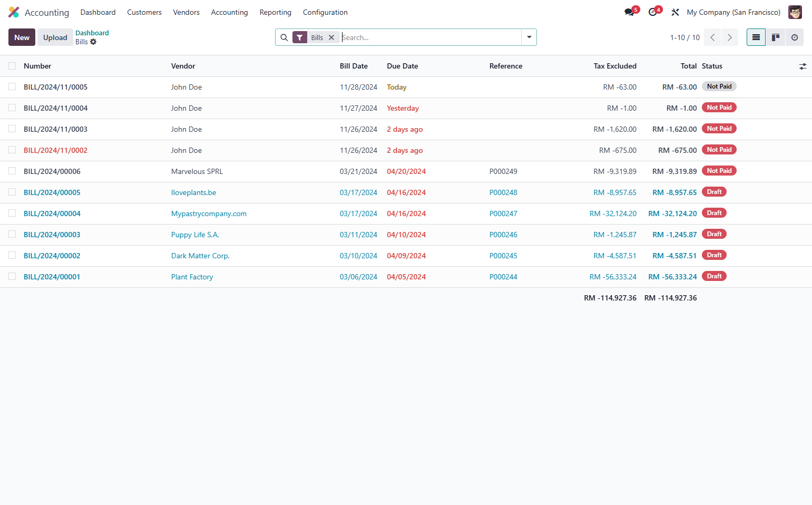Go to previous page of records
Image resolution: width=812 pixels, height=505 pixels.
(712, 37)
